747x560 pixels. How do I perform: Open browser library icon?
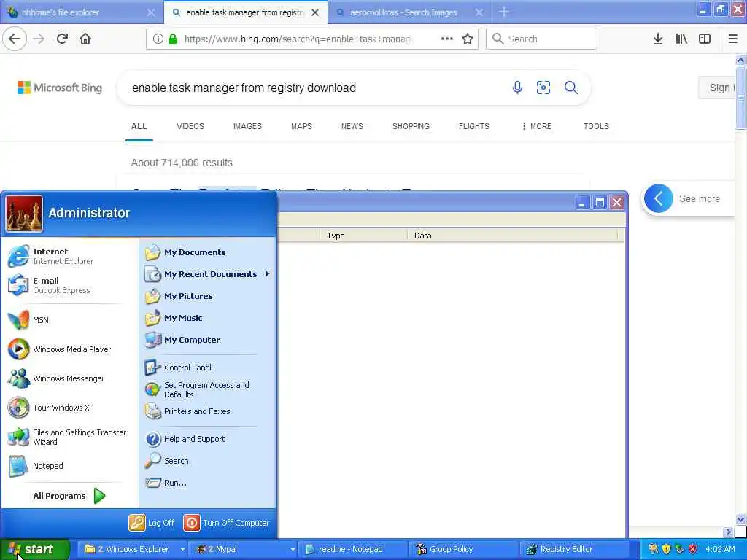pyautogui.click(x=681, y=39)
